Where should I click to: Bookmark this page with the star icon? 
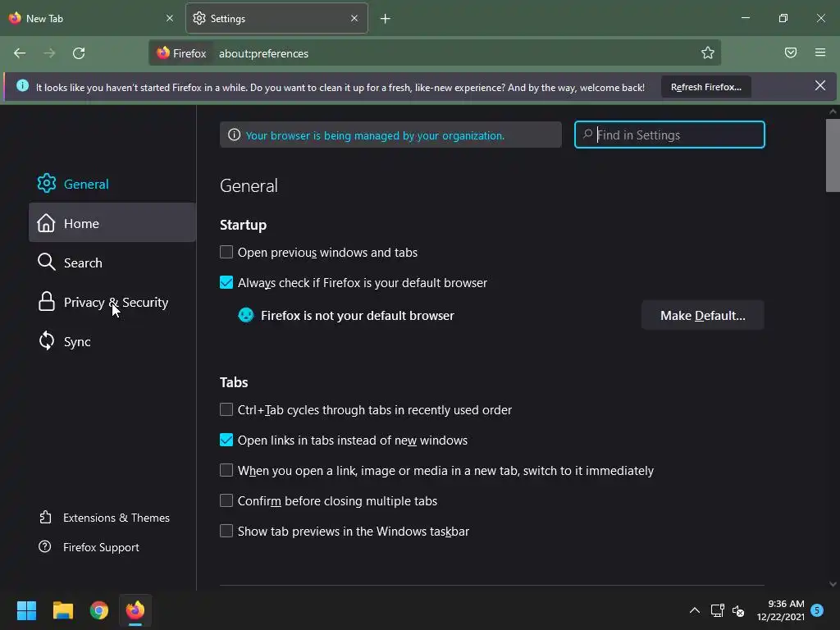point(708,52)
